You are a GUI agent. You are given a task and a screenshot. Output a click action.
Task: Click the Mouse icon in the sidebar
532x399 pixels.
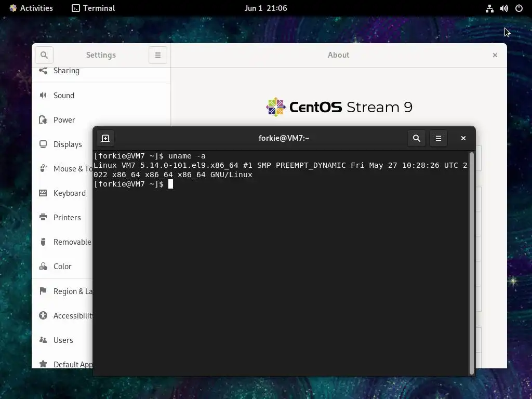tap(43, 169)
